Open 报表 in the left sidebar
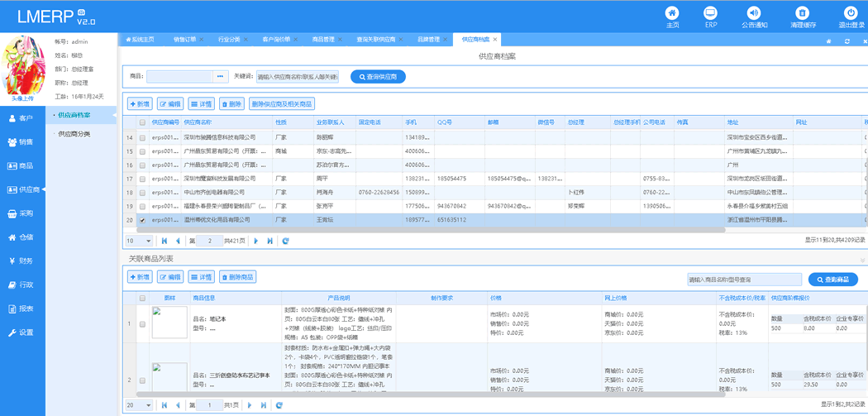 (x=22, y=308)
